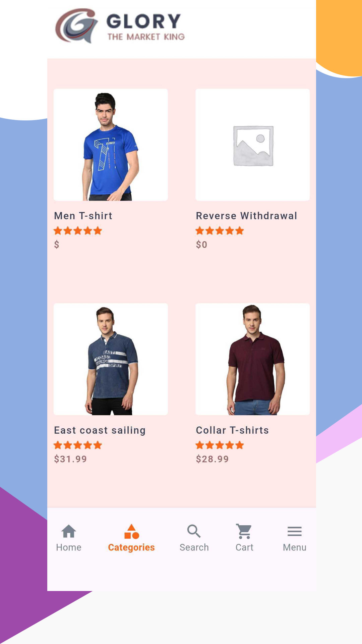Click the Glory logo emblem
This screenshot has height=644, width=362.
pyautogui.click(x=76, y=25)
